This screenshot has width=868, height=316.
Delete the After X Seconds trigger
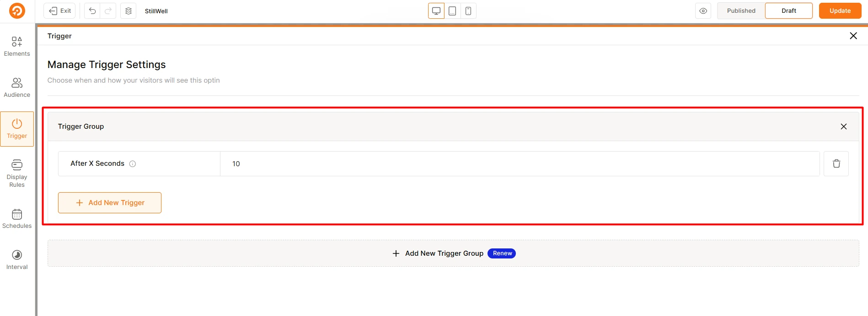click(x=836, y=163)
